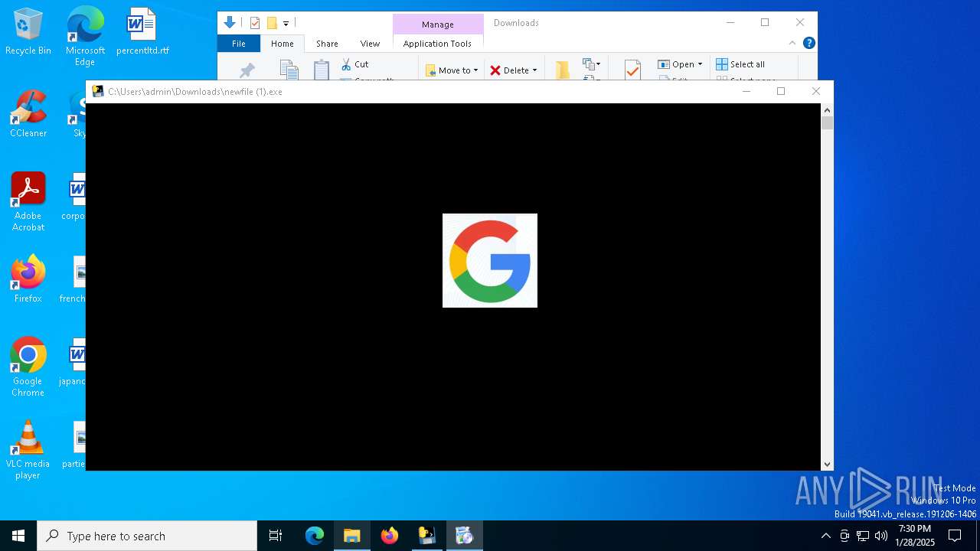The height and width of the screenshot is (551, 980).
Task: Click the Google logo image in the console window
Action: [490, 260]
